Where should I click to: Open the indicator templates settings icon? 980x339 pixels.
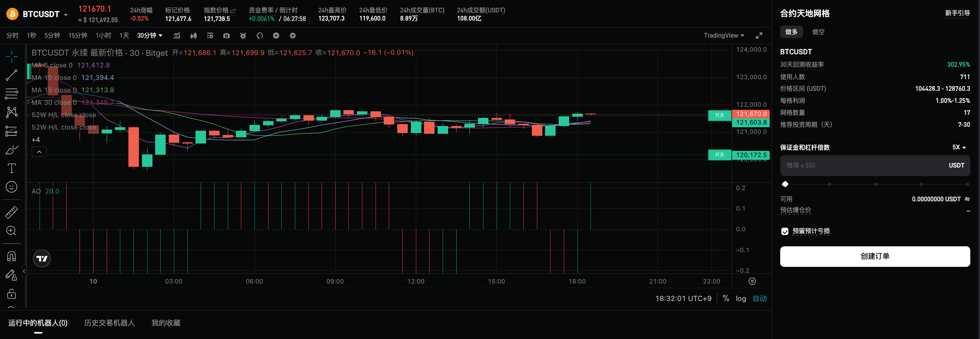coord(210,36)
